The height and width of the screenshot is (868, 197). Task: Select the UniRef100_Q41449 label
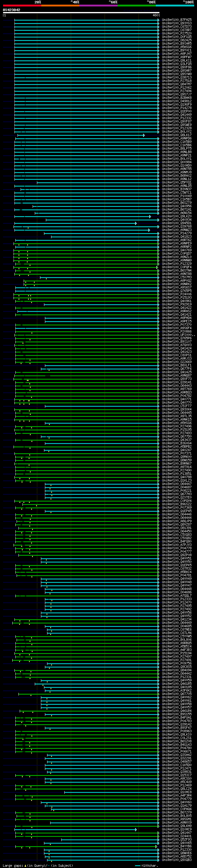point(177,115)
